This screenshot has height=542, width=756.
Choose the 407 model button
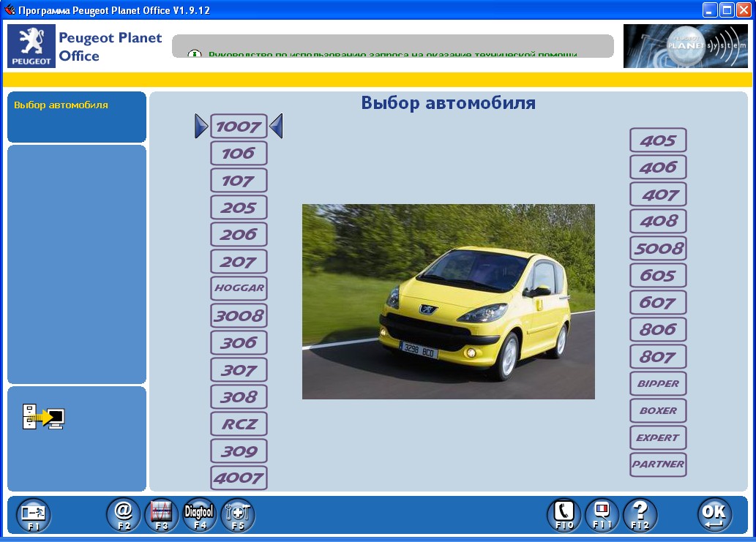(x=658, y=194)
